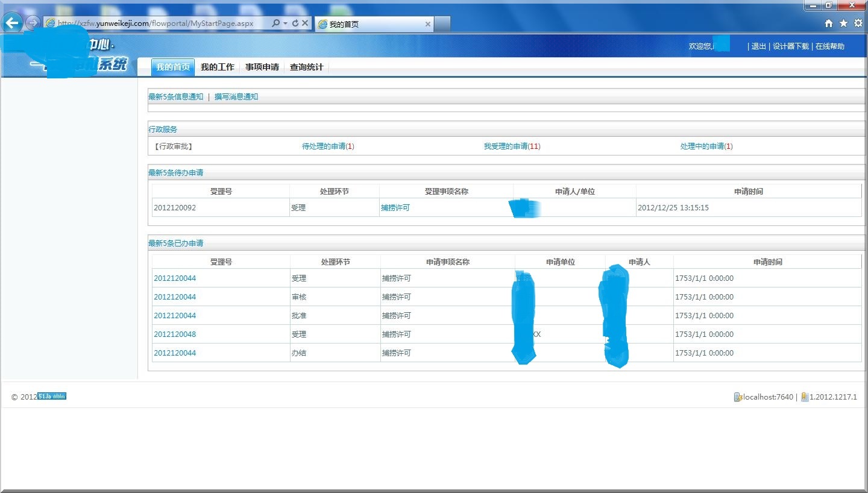Viewport: 868px width, 493px height.
Task: Open 2012120044 in the 受理 row
Action: (x=175, y=278)
